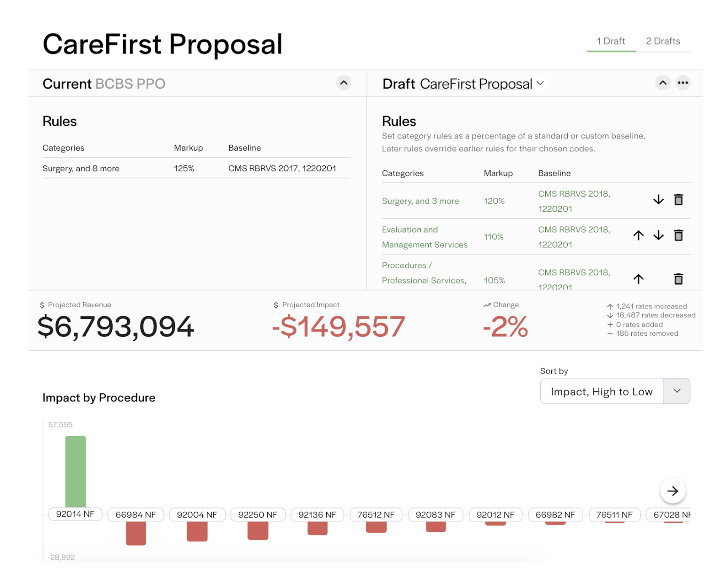Viewport: 728px width, 577px height.
Task: Open the Surgery, and 3 more categories
Action: point(420,201)
